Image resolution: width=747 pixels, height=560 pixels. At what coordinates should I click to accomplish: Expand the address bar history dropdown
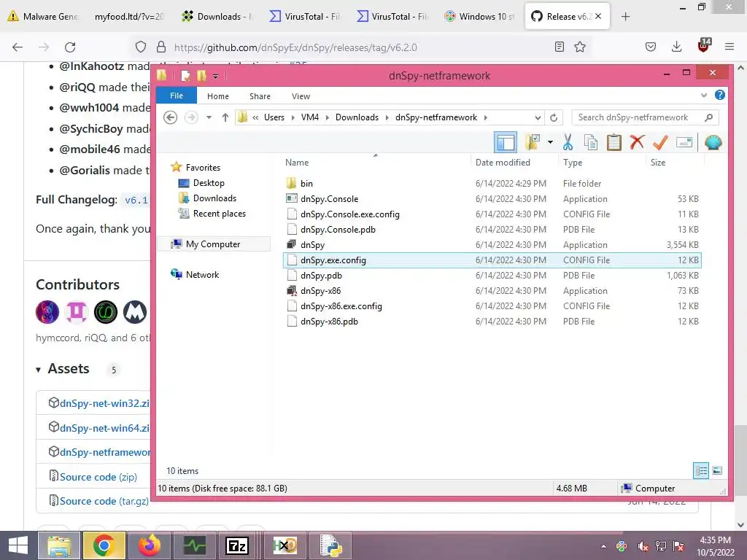[538, 117]
